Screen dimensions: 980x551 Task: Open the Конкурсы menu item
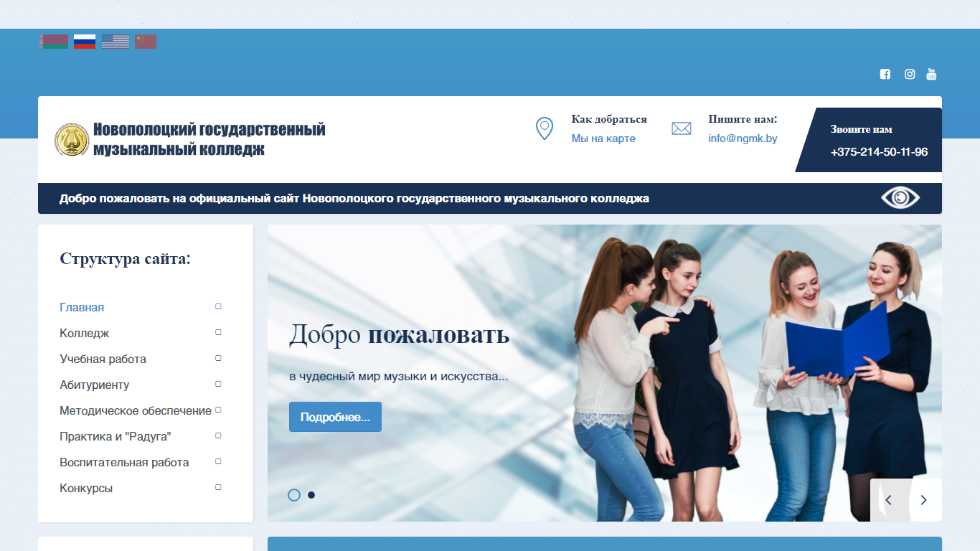click(x=86, y=488)
